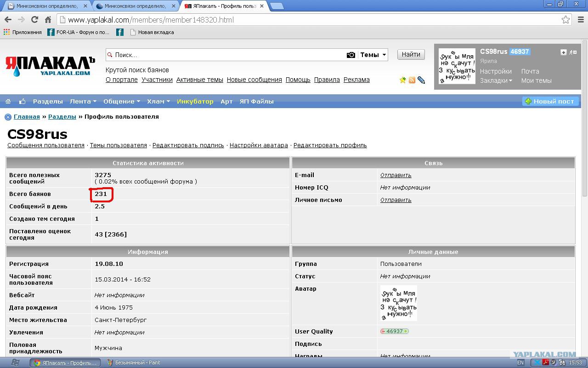The height and width of the screenshot is (368, 588).
Task: Expand the Хлам menu
Action: [x=158, y=101]
